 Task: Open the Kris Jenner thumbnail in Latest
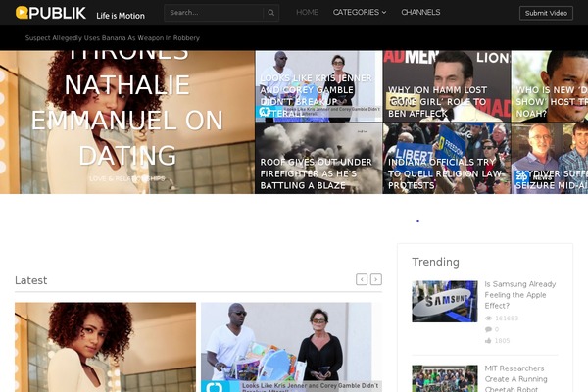click(x=292, y=347)
